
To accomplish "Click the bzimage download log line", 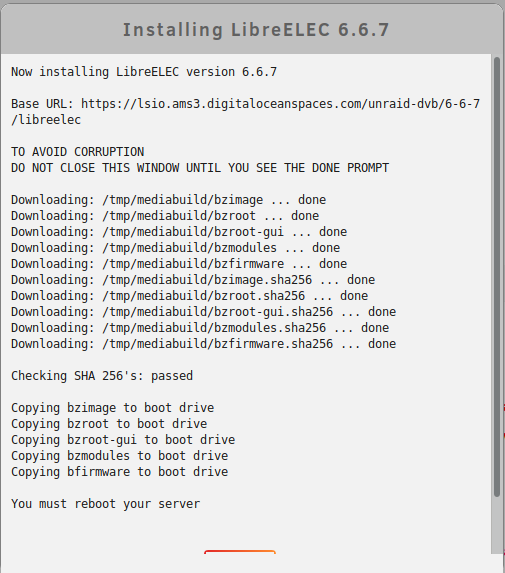I will tap(168, 200).
